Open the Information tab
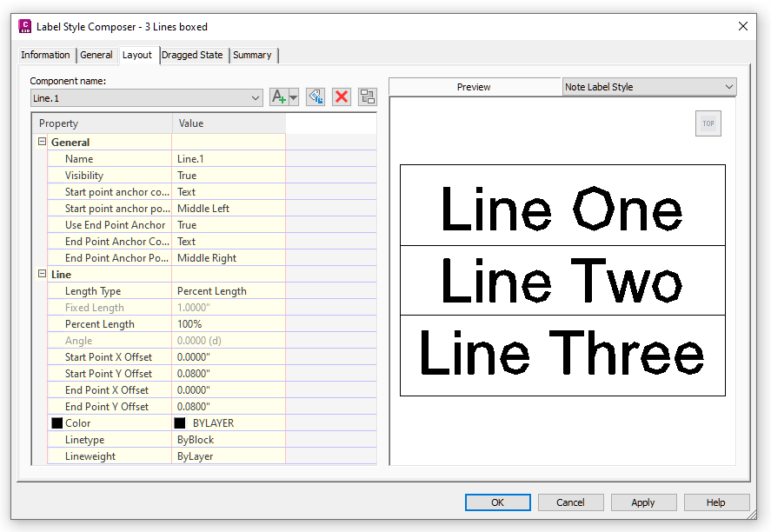Viewport: 771px width, 532px height. (x=46, y=54)
